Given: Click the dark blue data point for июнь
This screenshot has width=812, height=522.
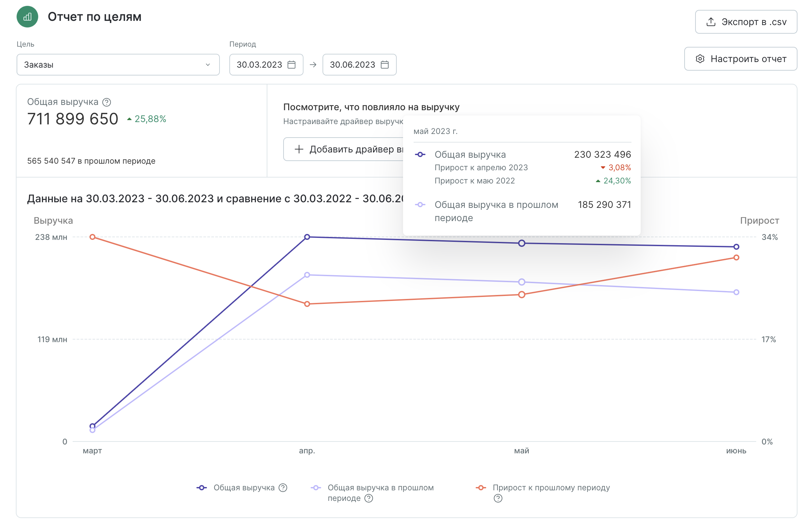Looking at the screenshot, I should coord(736,247).
